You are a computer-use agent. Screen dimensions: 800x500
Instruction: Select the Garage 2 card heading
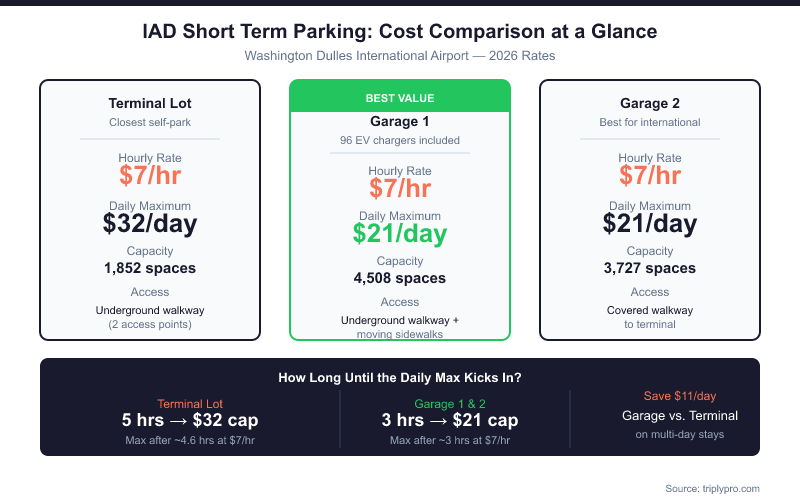point(650,104)
